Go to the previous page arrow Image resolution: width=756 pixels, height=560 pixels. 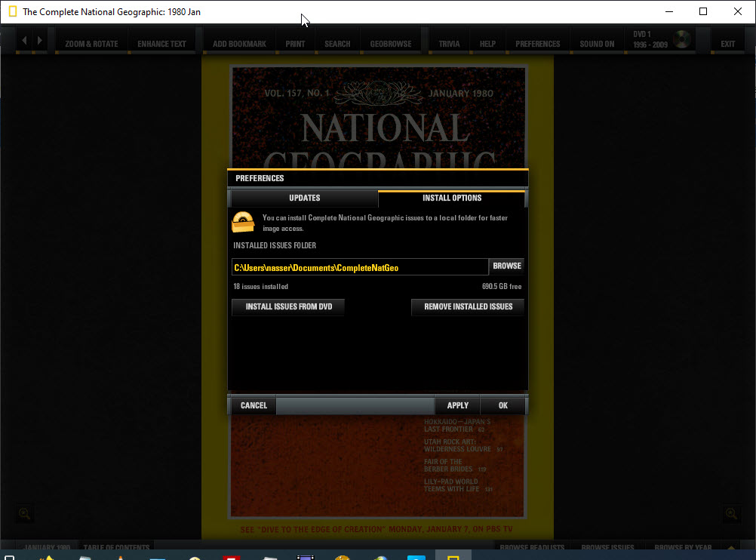(24, 41)
